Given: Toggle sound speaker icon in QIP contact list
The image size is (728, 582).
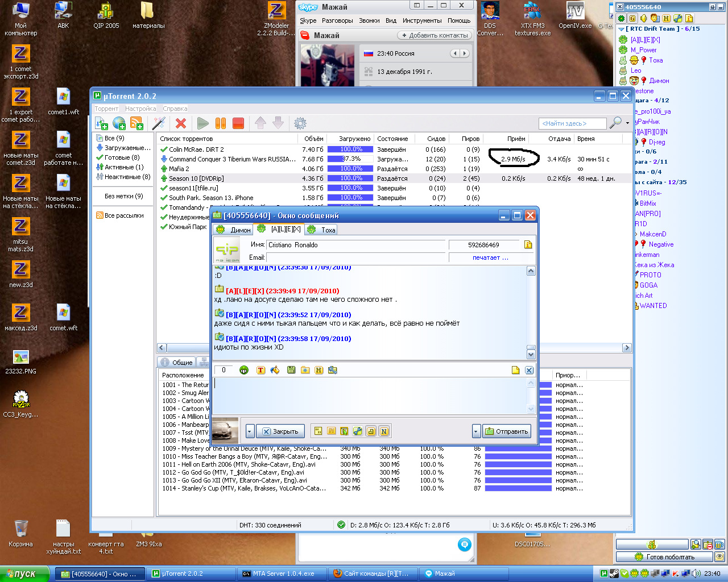Looking at the screenshot, I should click(x=644, y=18).
